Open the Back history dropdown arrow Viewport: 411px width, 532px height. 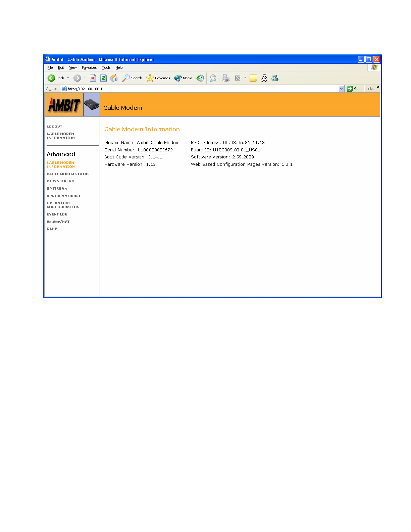click(68, 78)
